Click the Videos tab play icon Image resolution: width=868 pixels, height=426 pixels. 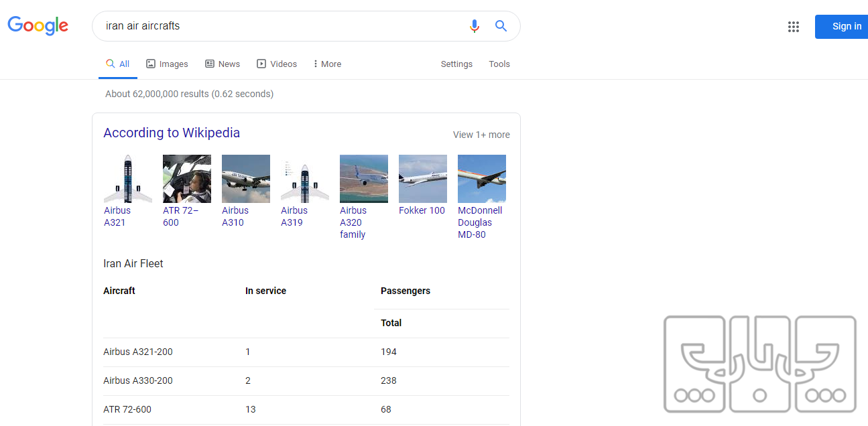[x=261, y=64]
